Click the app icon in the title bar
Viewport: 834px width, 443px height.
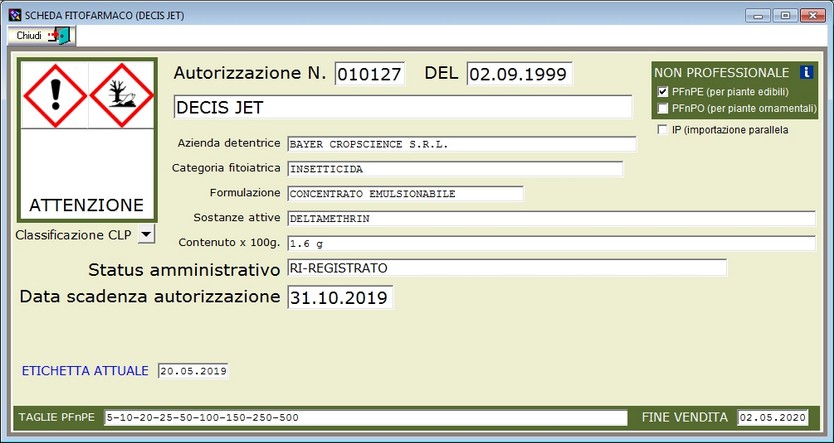point(15,15)
